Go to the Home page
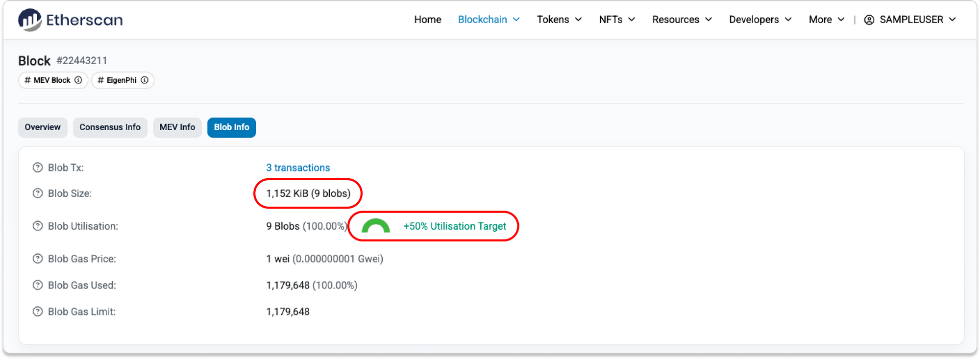Image resolution: width=980 pixels, height=359 pixels. click(427, 20)
